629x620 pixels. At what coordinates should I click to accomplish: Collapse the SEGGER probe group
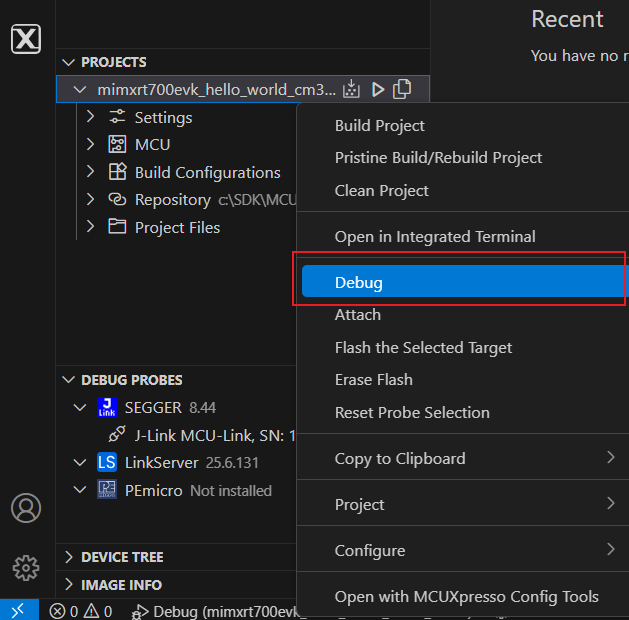(80, 408)
